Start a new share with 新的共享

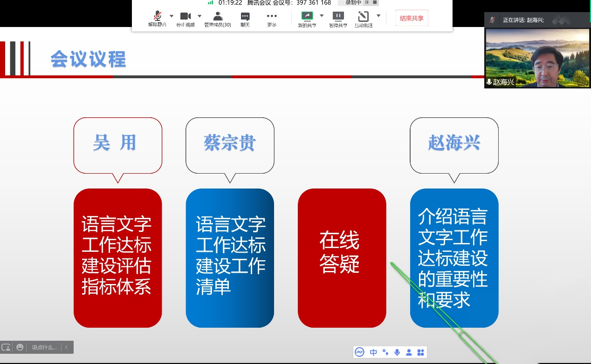tap(307, 19)
